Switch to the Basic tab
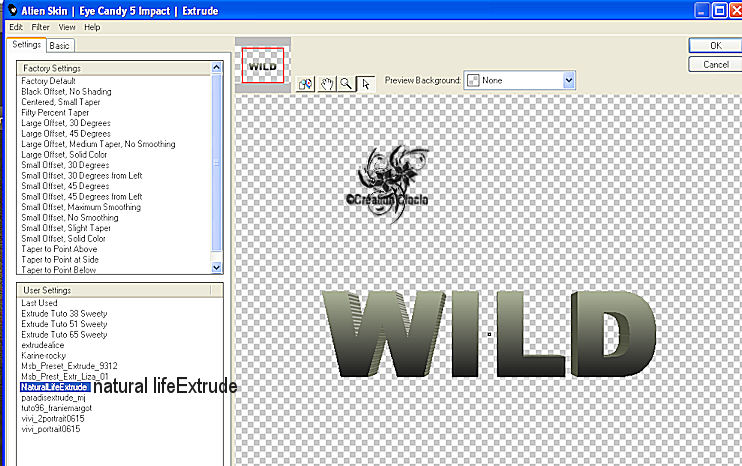The width and height of the screenshot is (742, 466). click(60, 45)
